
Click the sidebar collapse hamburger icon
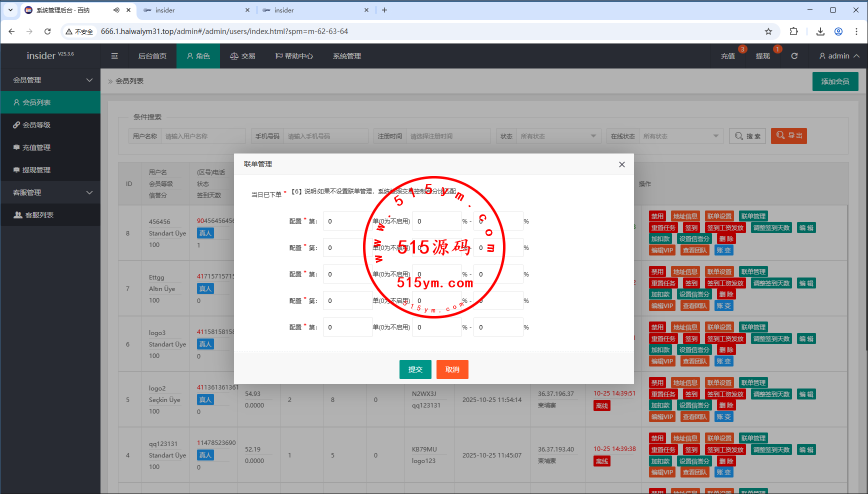click(114, 56)
